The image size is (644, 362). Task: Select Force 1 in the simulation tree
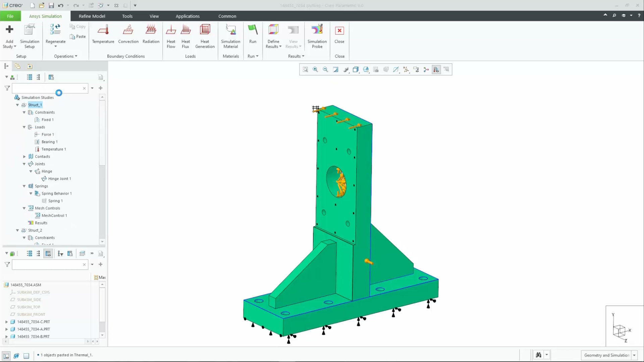coord(48,134)
